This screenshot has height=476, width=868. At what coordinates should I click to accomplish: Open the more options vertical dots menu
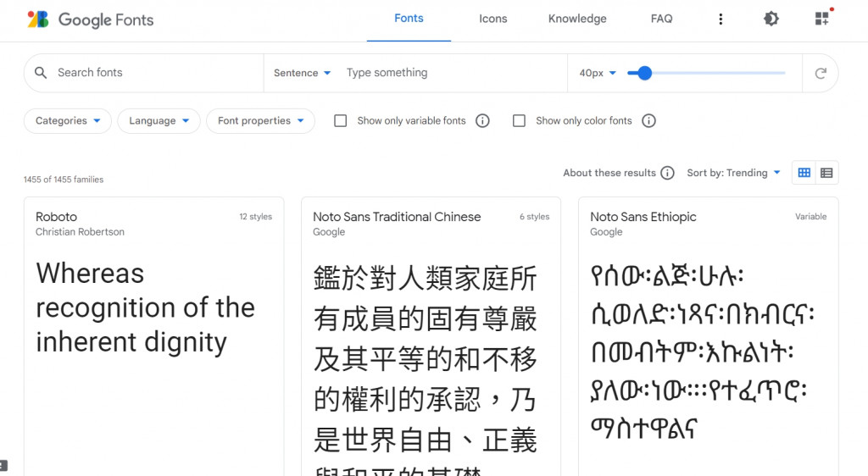coord(721,19)
